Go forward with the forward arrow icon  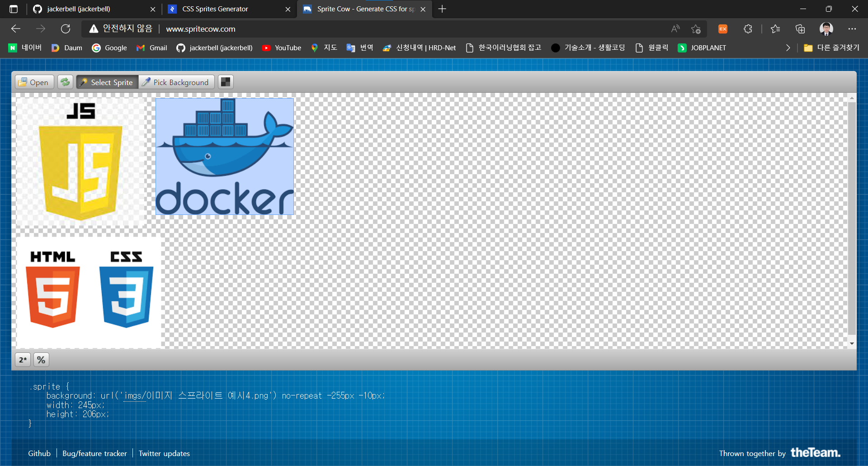tap(41, 29)
